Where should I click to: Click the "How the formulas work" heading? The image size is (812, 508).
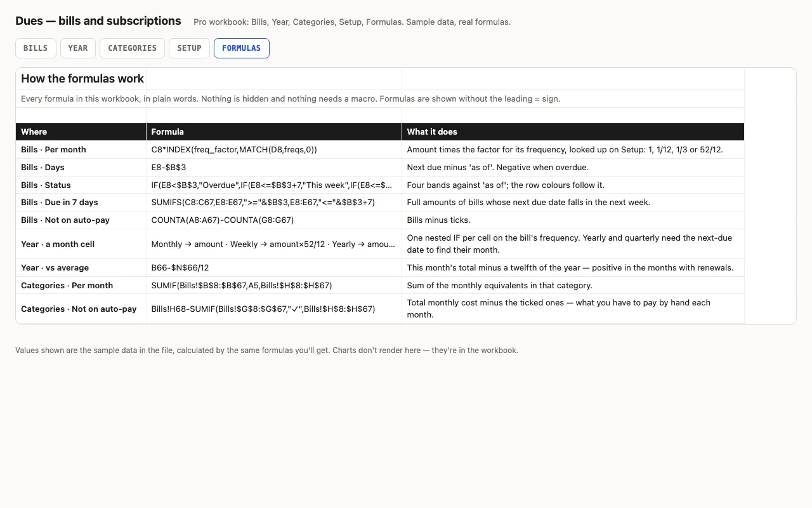coord(82,79)
